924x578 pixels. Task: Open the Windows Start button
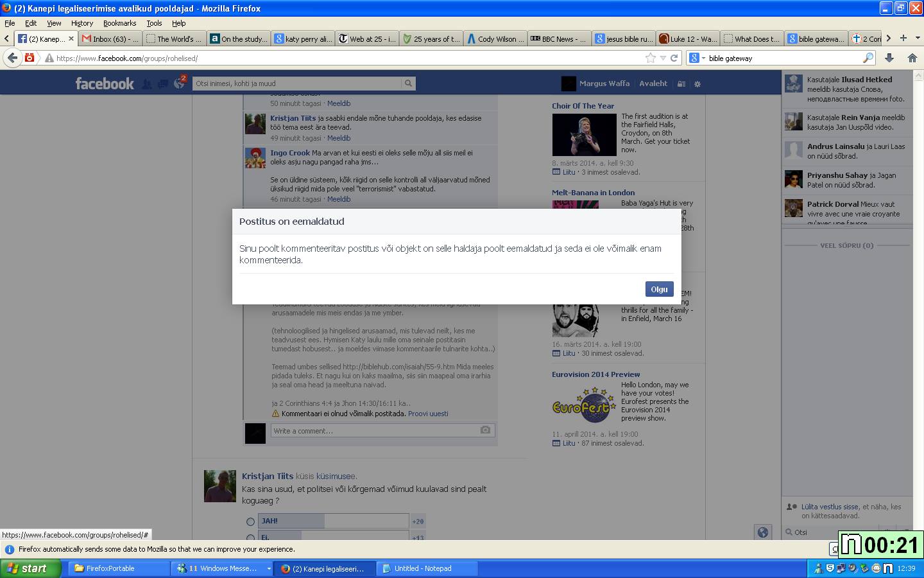coord(31,568)
